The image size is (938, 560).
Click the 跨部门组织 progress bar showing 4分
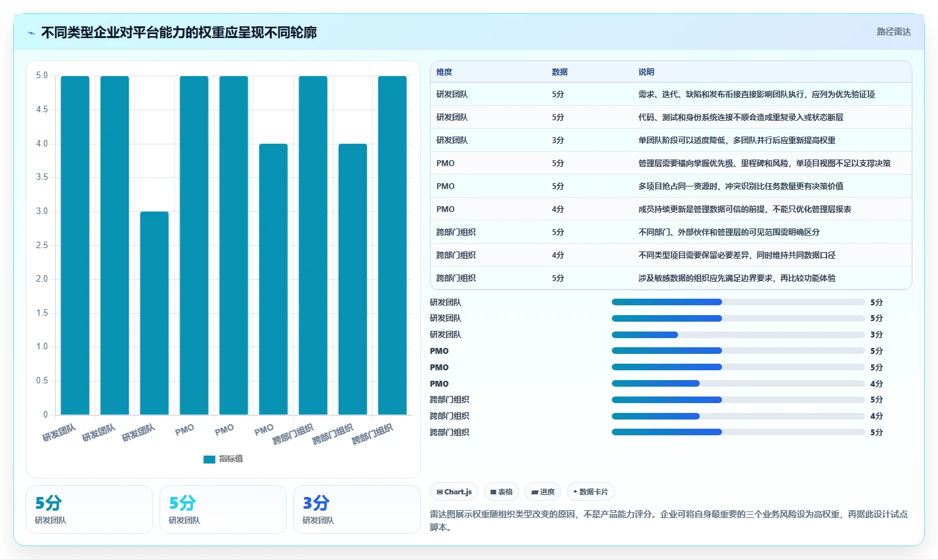coord(738,416)
